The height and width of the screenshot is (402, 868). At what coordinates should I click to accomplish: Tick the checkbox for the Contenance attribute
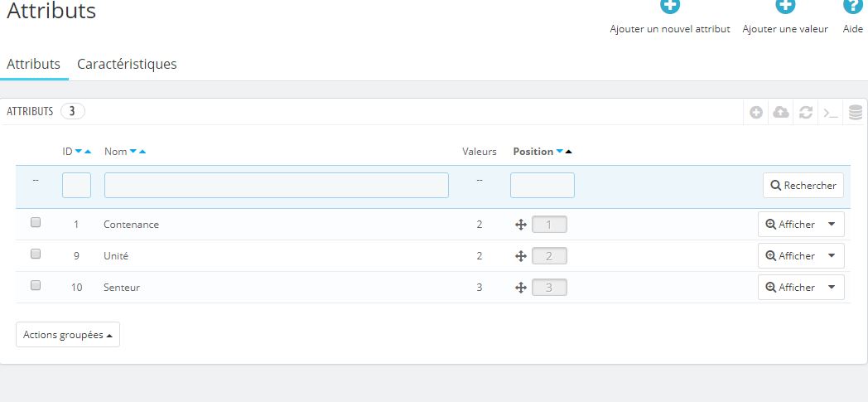(x=36, y=223)
